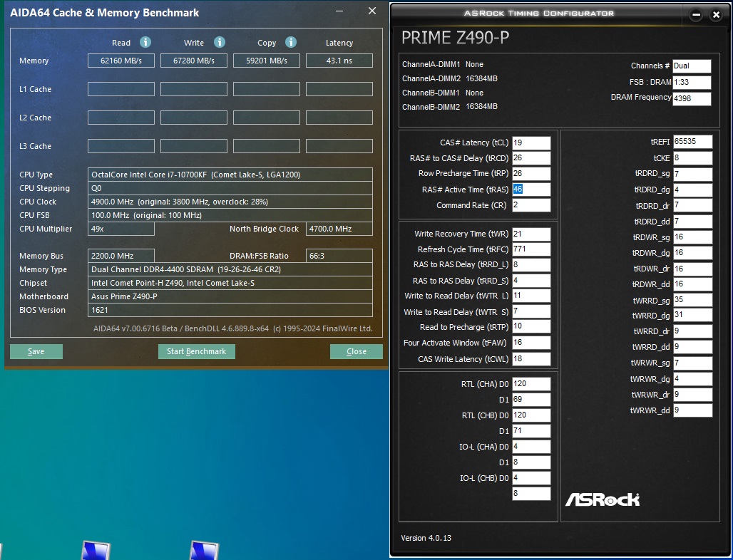Select the Command Rate (CR) field
This screenshot has height=560, width=733.
coord(531,205)
